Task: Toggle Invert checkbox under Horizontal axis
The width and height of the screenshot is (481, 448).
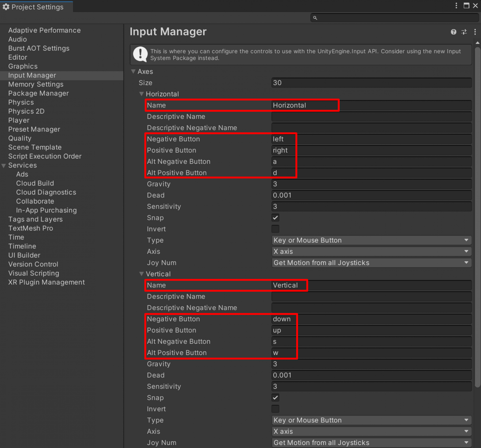Action: pyautogui.click(x=275, y=229)
